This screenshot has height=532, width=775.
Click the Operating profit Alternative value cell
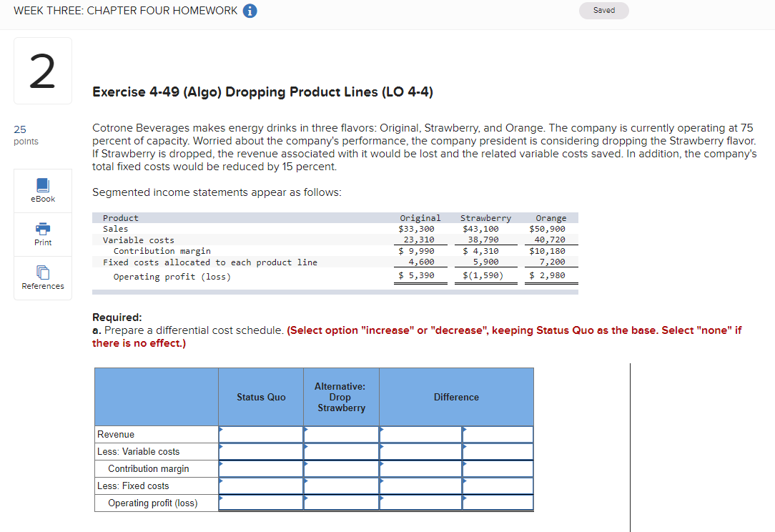(341, 503)
